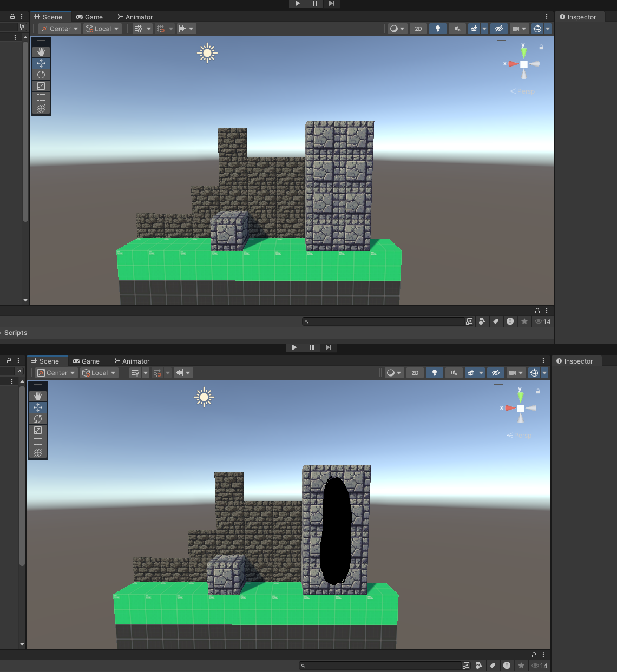Image resolution: width=617 pixels, height=672 pixels.
Task: Switch to the lower Game tab
Action: click(x=86, y=361)
